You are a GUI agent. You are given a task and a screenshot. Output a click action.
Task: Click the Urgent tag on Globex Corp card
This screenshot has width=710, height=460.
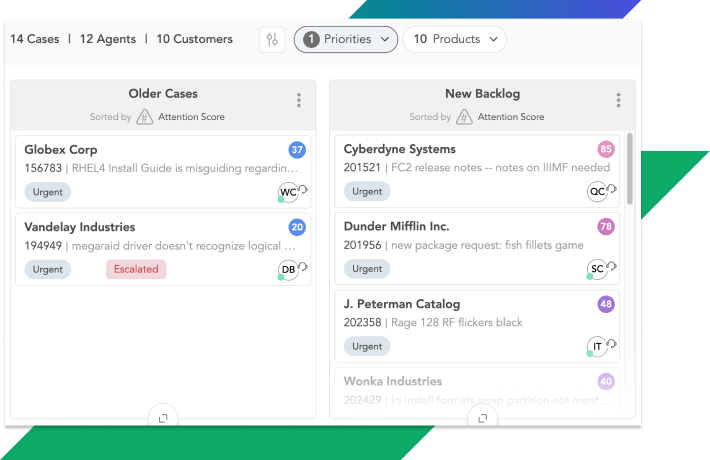48,192
